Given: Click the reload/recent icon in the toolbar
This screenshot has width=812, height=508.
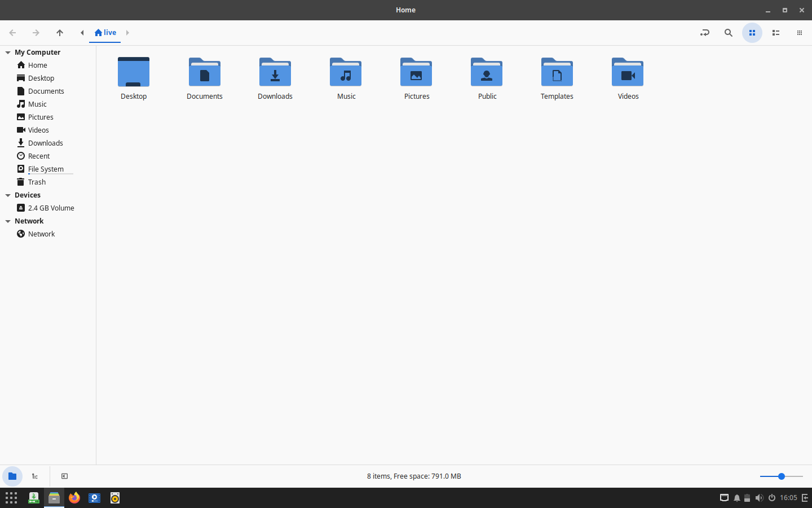Looking at the screenshot, I should [704, 33].
